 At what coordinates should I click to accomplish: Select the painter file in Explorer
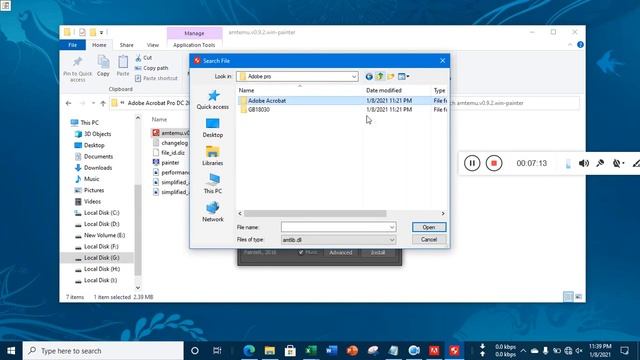[166, 162]
